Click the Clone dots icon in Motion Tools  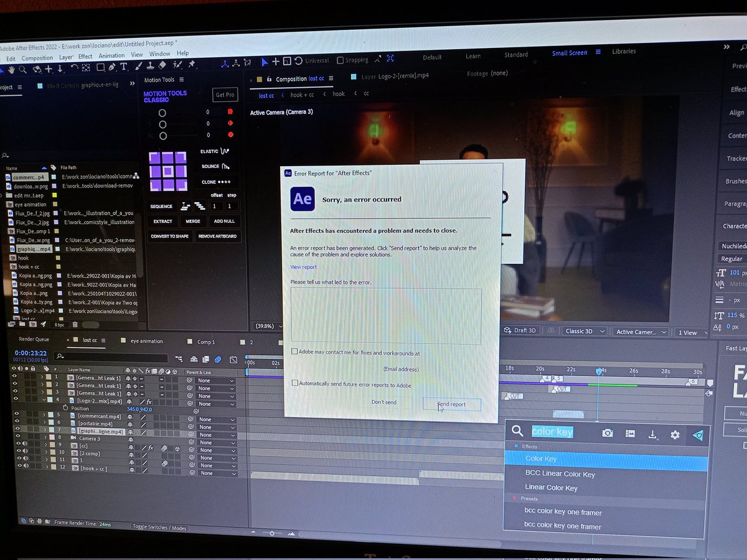click(x=225, y=182)
